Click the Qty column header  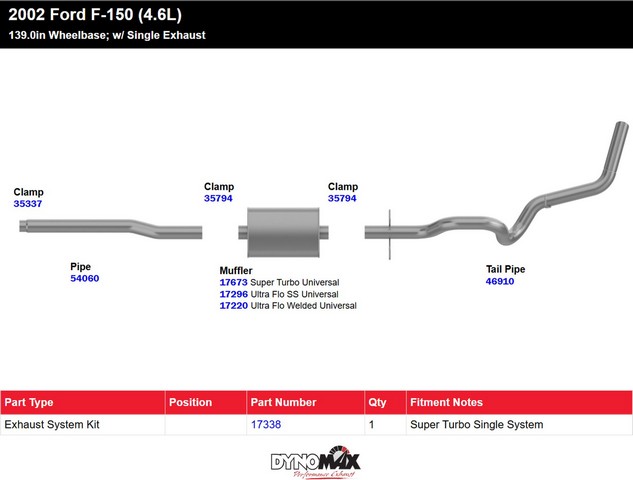[377, 402]
